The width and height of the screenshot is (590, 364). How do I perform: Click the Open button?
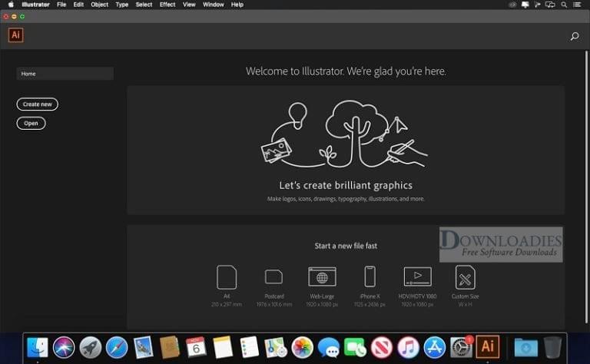pos(31,124)
